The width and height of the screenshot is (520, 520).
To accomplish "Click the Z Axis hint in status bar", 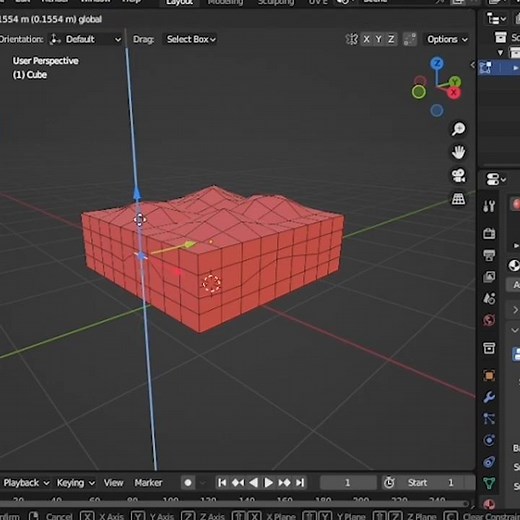I will [212, 516].
